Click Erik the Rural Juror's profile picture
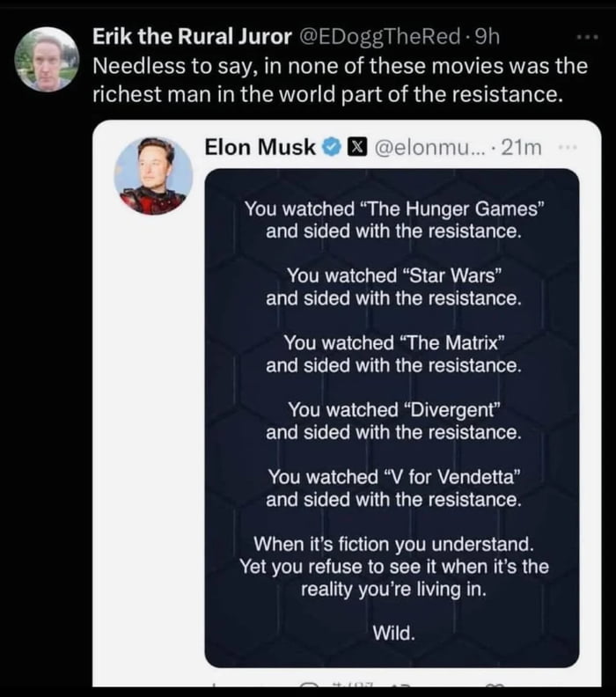 [47, 59]
